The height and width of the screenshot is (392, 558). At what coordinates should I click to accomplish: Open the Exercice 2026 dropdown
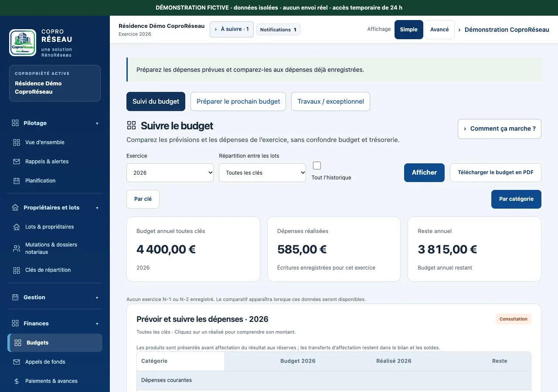pos(170,172)
